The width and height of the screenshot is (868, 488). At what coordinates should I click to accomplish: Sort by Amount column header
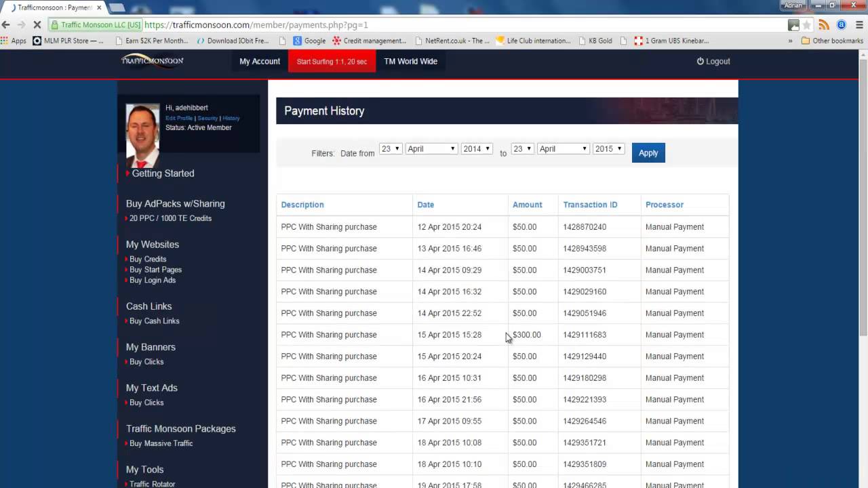527,205
